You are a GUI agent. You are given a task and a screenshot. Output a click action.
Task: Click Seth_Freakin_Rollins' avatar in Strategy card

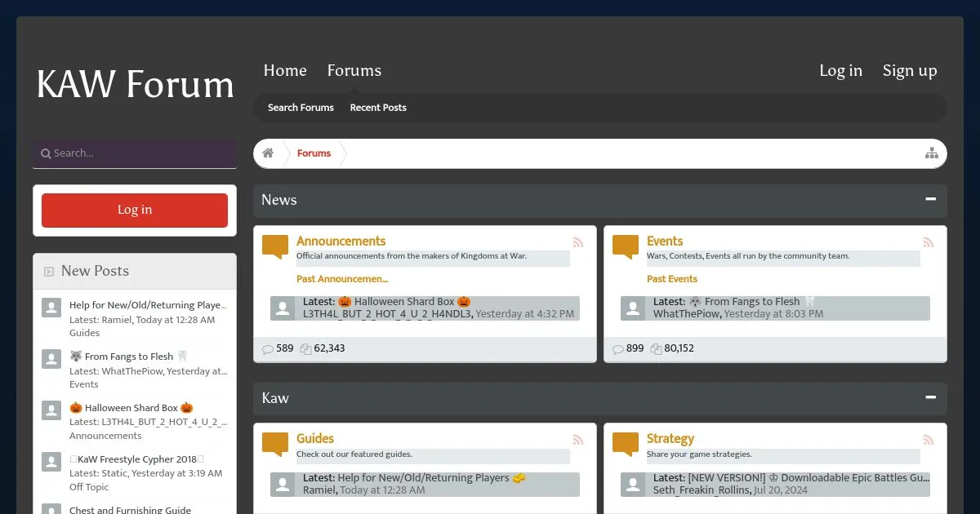(633, 485)
